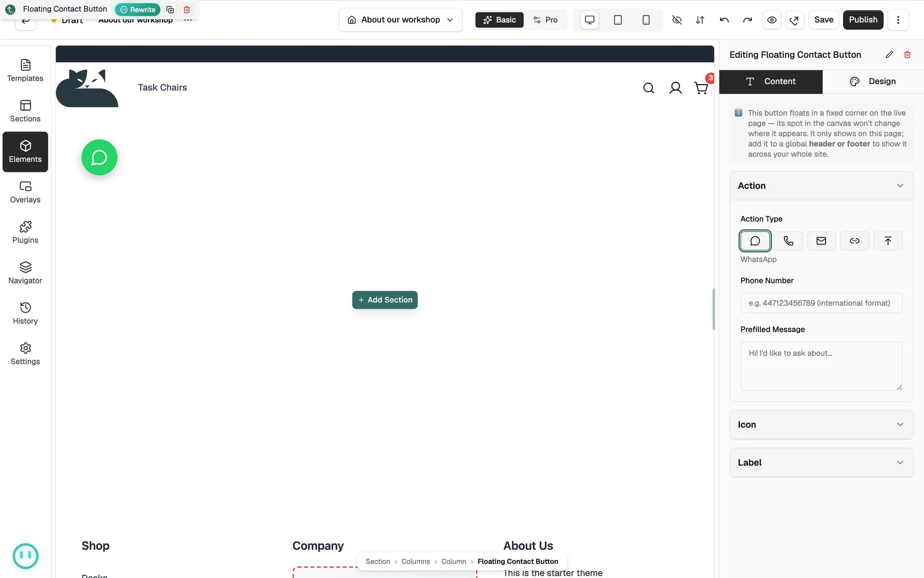Click the Rewrite button
This screenshot has width=924, height=578.
pyautogui.click(x=138, y=10)
